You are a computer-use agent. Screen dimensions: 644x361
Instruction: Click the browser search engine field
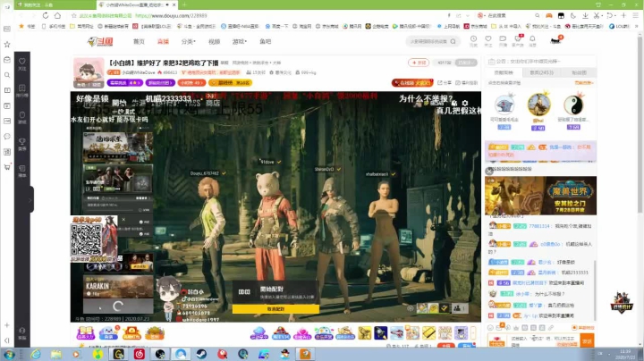(x=509, y=15)
